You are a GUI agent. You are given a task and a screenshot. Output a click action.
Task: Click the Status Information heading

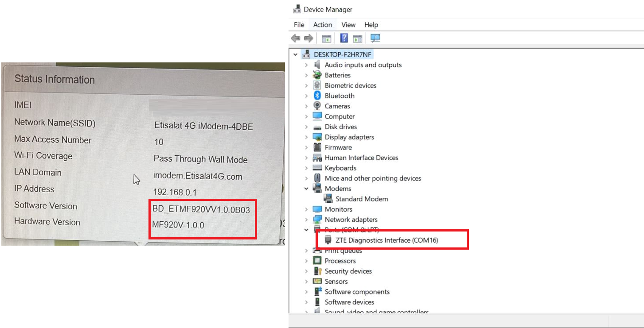[x=55, y=80]
